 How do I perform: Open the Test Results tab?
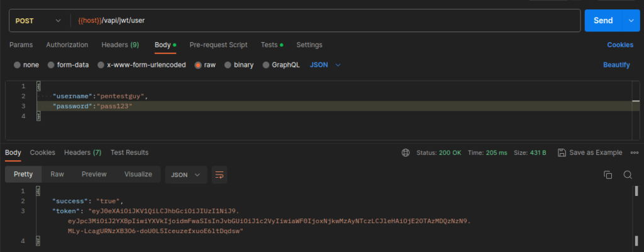(x=130, y=152)
